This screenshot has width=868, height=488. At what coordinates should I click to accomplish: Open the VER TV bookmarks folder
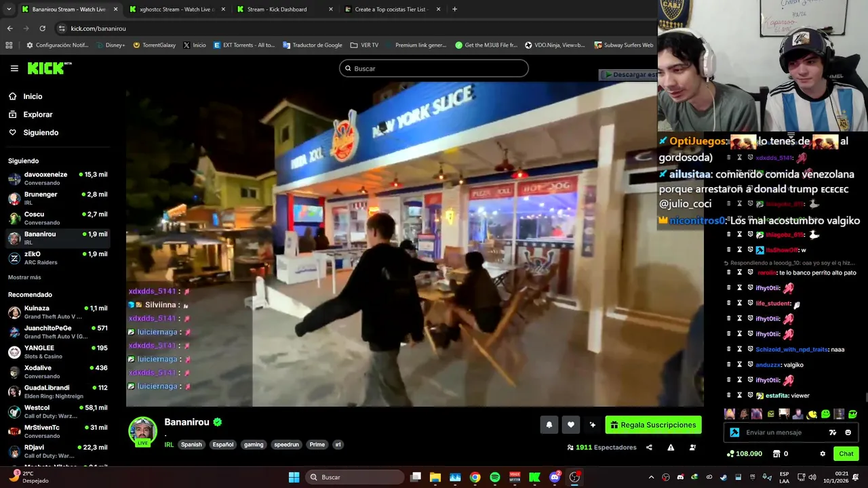click(x=364, y=45)
